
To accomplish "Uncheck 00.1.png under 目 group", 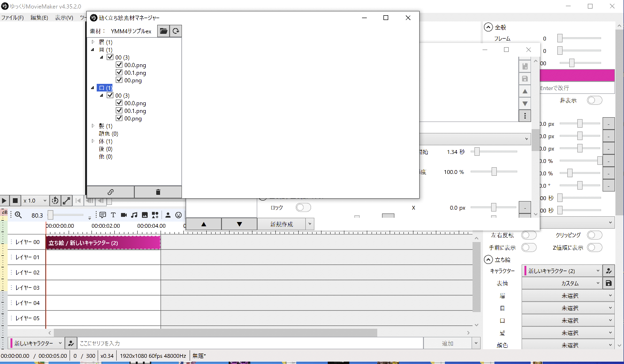I will coord(119,73).
